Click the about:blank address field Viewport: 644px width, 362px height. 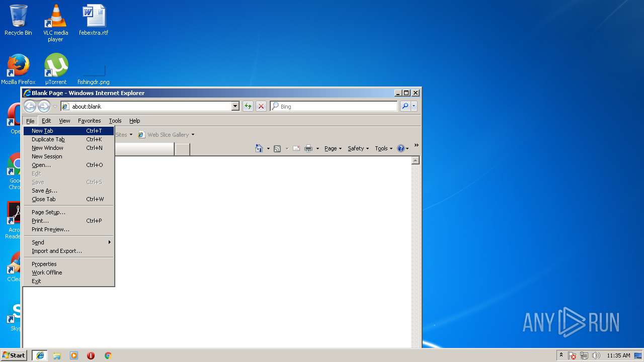[150, 106]
